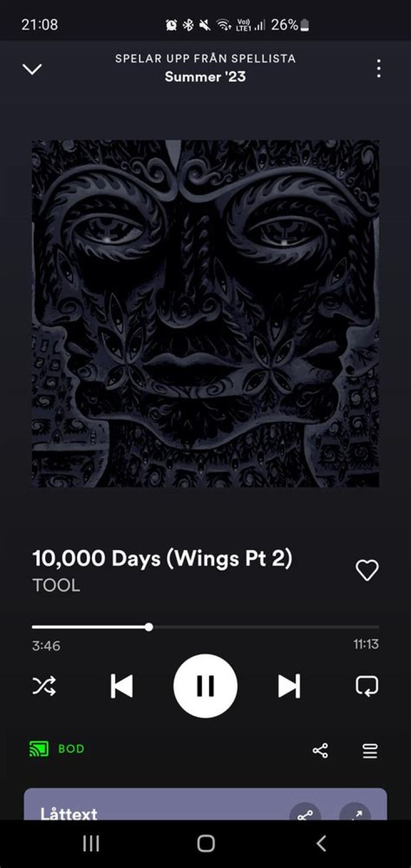Skip to previous track

click(x=122, y=686)
